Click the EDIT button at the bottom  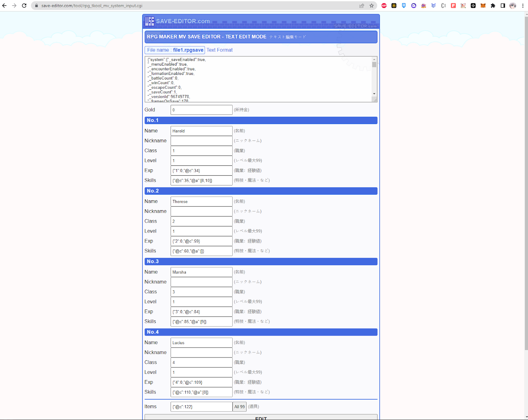pos(261,417)
